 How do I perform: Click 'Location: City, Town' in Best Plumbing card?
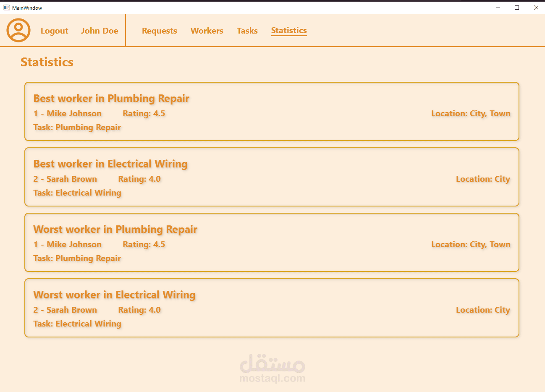(x=471, y=113)
